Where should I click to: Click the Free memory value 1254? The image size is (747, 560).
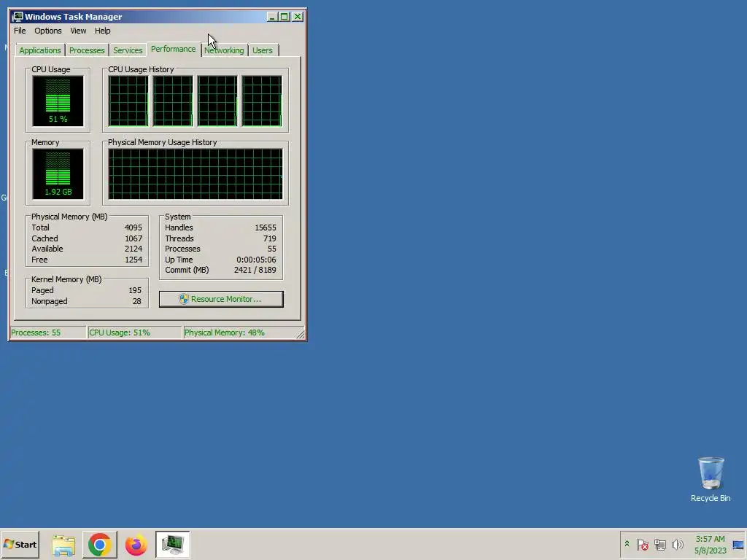click(133, 260)
